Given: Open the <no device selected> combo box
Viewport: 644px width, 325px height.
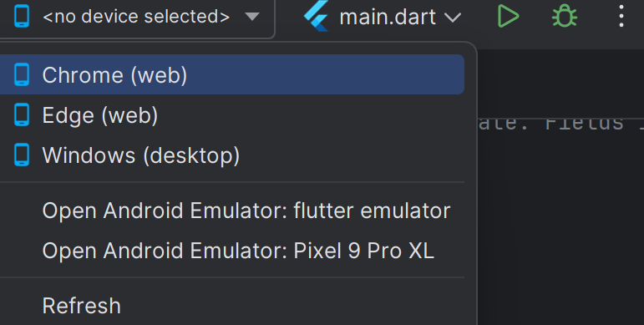Looking at the screenshot, I should point(137,18).
